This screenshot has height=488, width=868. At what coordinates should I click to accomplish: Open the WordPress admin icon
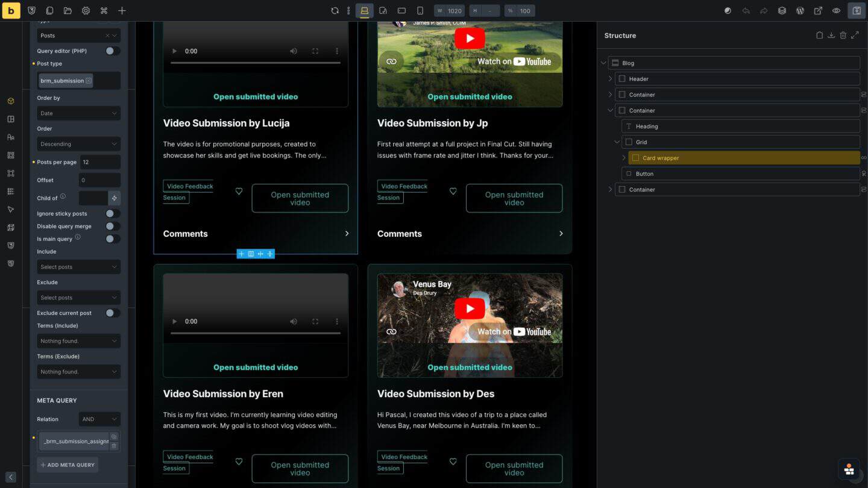pos(800,11)
